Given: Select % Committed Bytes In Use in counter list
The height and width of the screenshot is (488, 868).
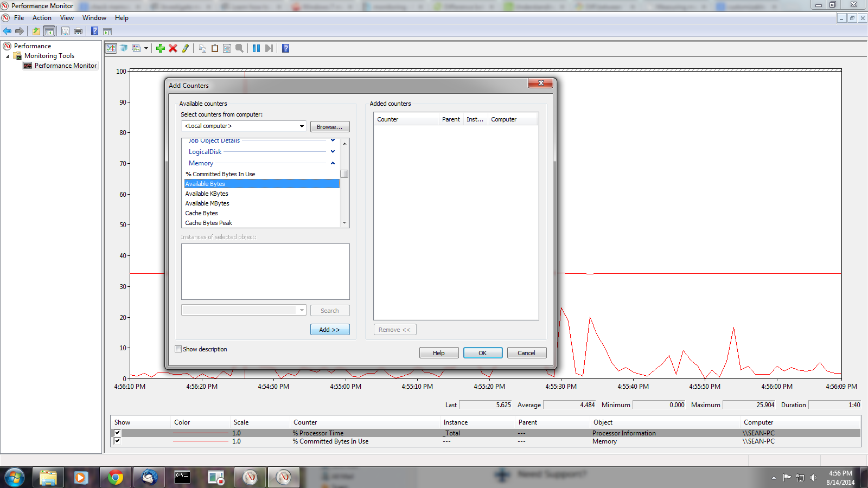Looking at the screenshot, I should 261,174.
